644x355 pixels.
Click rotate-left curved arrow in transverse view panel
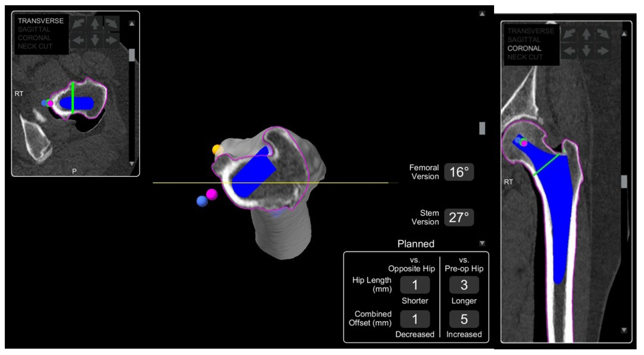[x=78, y=24]
